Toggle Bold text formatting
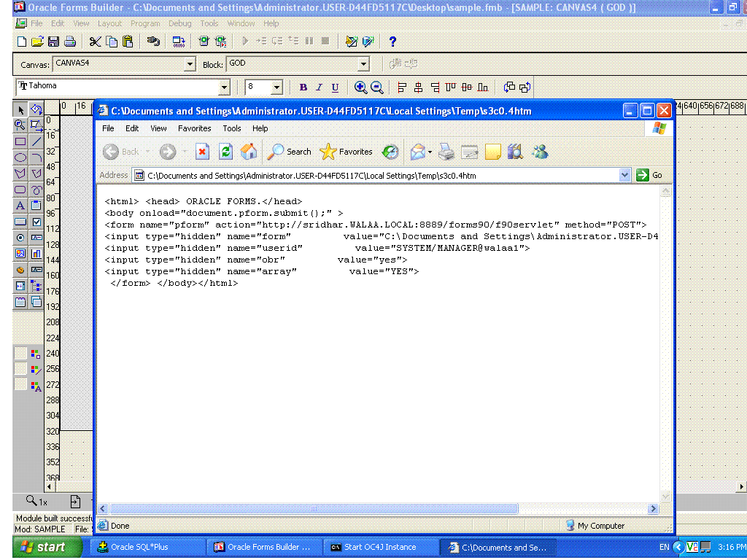 coord(303,87)
